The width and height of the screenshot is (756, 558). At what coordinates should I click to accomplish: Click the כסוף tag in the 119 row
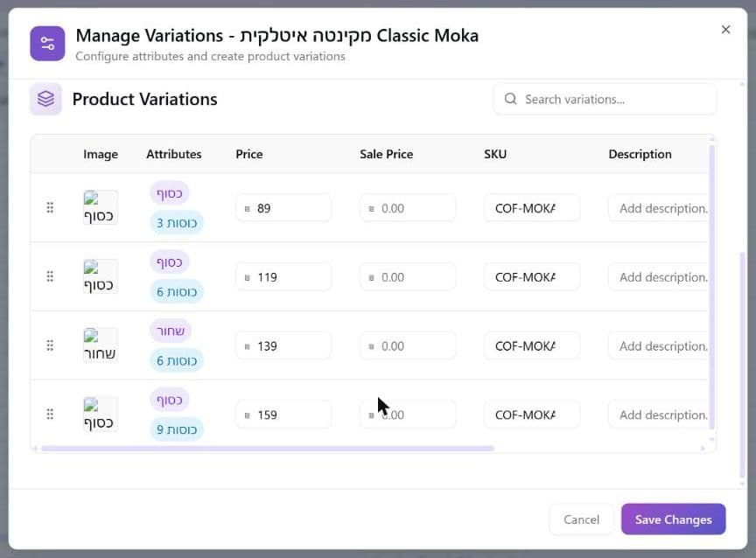(x=169, y=262)
